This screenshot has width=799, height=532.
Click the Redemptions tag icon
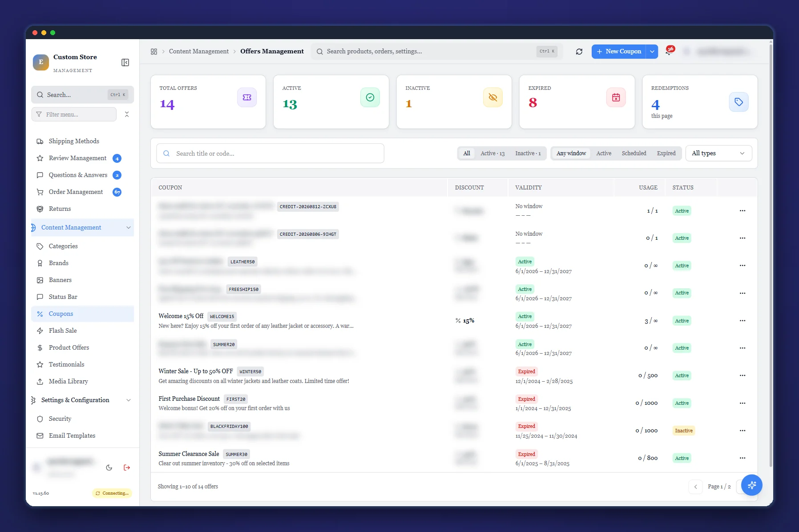(x=739, y=102)
